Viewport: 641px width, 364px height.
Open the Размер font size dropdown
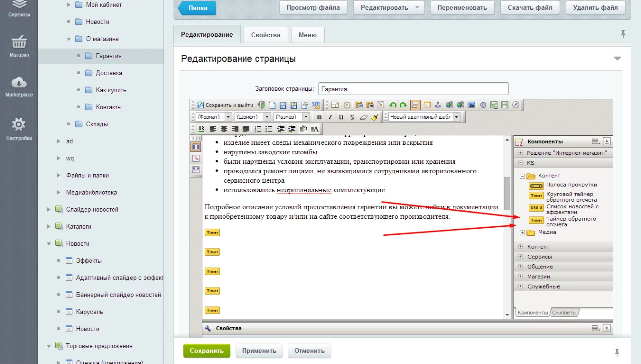coord(292,117)
